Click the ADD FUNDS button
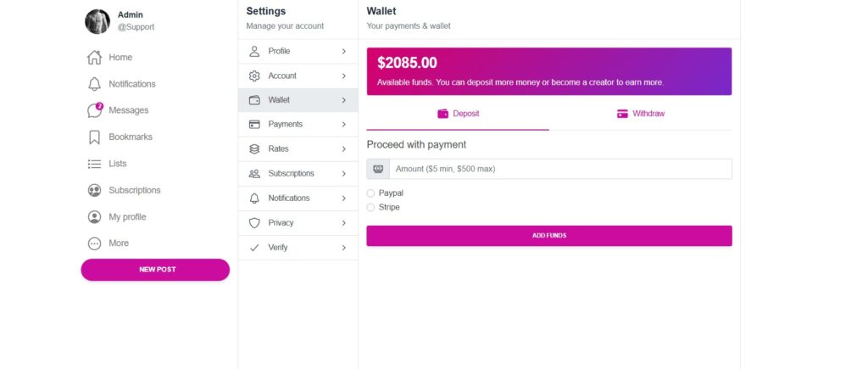 (549, 236)
